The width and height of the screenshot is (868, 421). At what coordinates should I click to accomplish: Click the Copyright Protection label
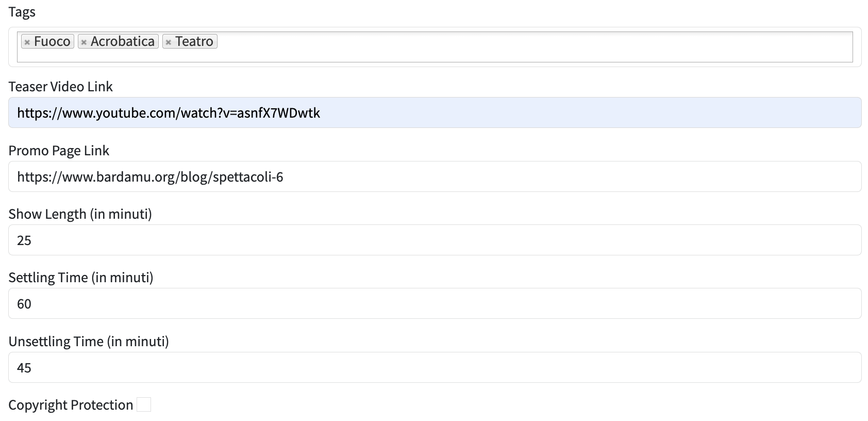[x=71, y=405]
